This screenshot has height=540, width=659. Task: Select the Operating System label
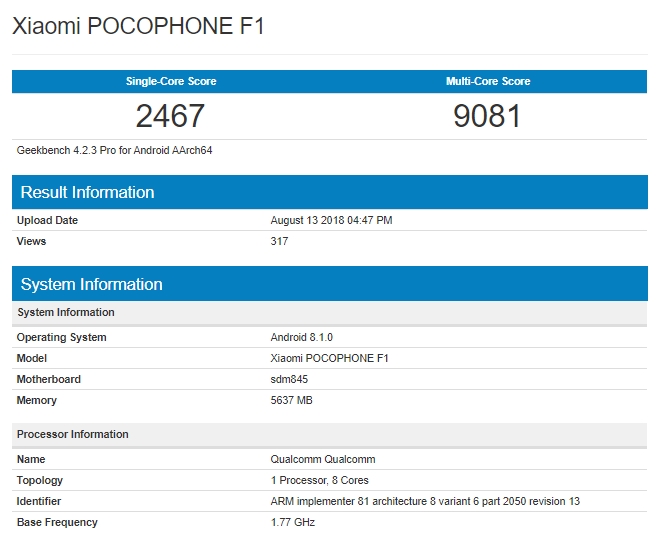[61, 337]
